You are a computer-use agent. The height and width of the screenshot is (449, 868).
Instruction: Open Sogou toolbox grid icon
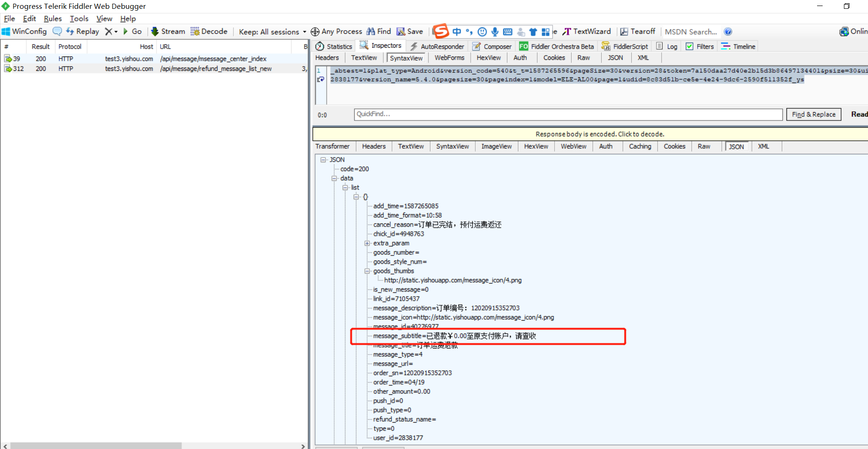point(546,32)
